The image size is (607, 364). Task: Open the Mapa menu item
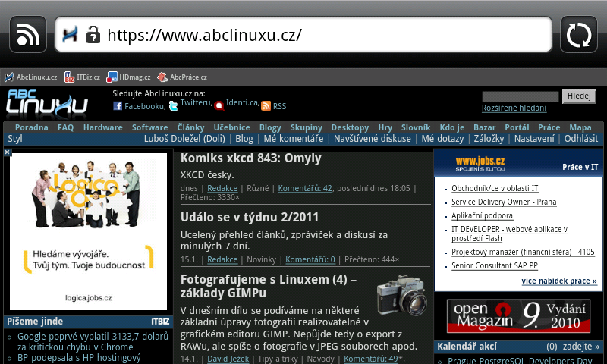580,127
